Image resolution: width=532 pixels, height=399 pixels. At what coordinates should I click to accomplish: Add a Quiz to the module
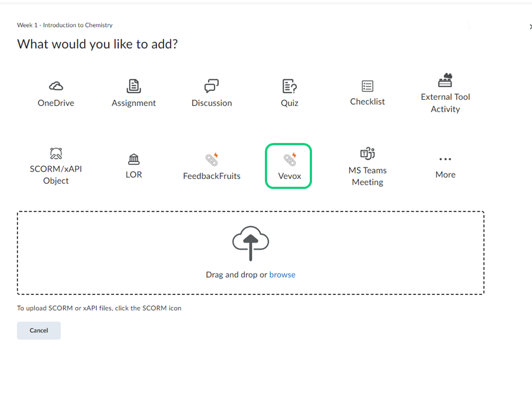[289, 86]
